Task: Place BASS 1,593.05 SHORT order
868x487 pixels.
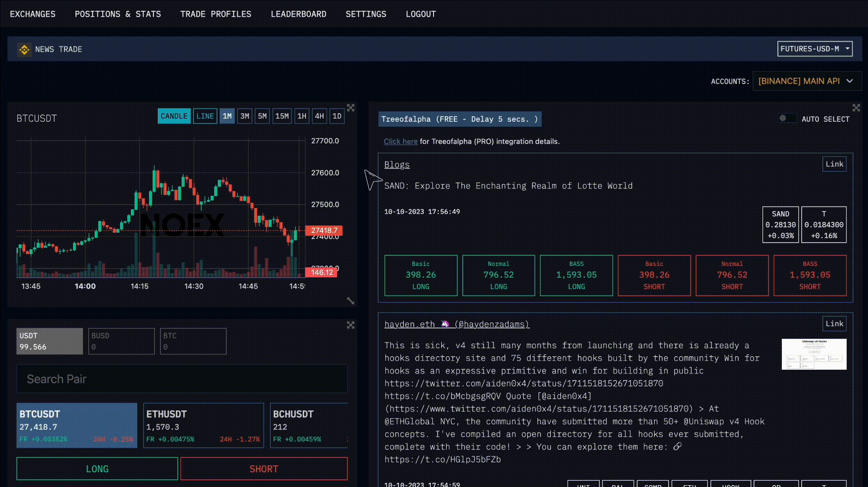Action: coord(810,276)
